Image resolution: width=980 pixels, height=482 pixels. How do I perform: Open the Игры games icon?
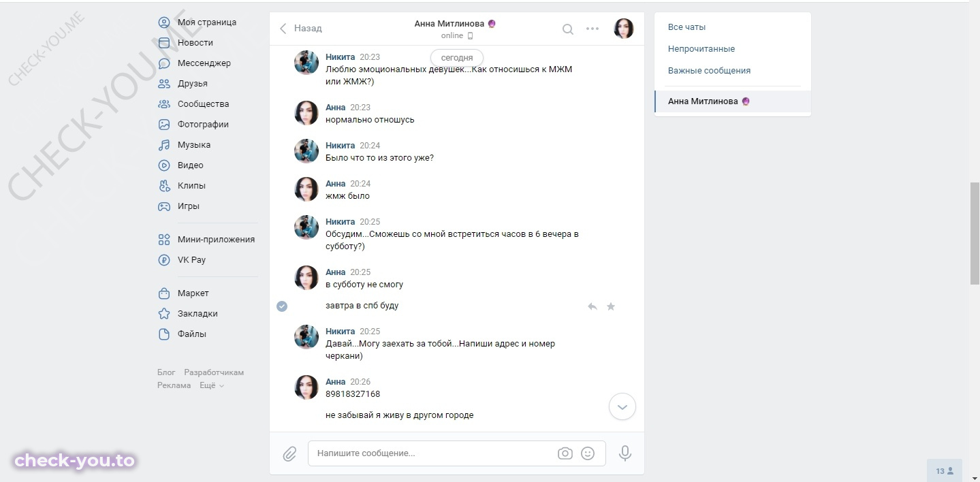coord(164,206)
